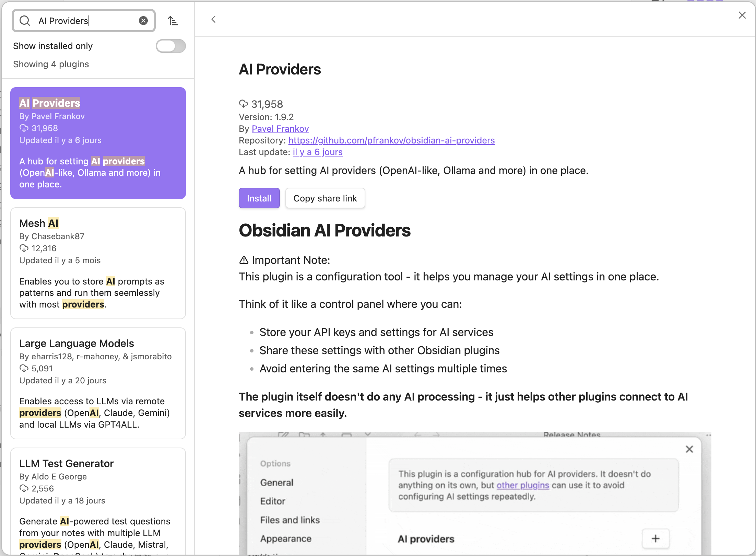This screenshot has height=556, width=756.
Task: Select the Mesh AI plugin card
Action: pos(98,263)
